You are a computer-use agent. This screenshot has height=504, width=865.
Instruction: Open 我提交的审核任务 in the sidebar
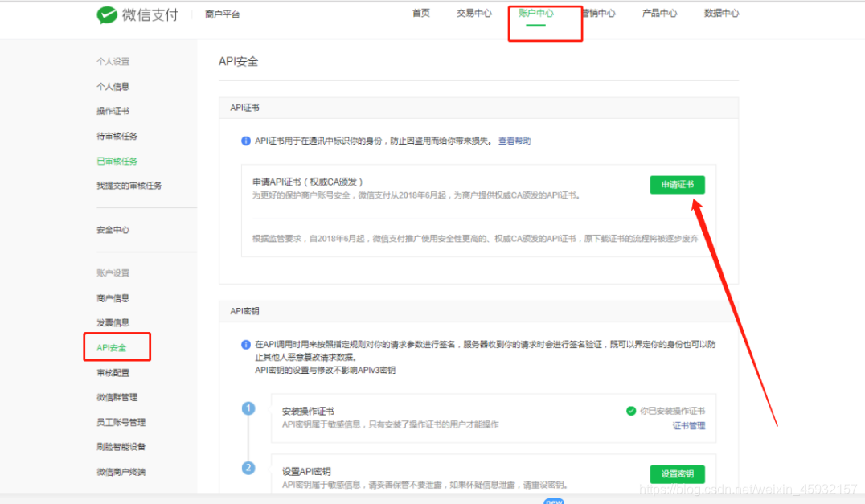click(x=129, y=186)
